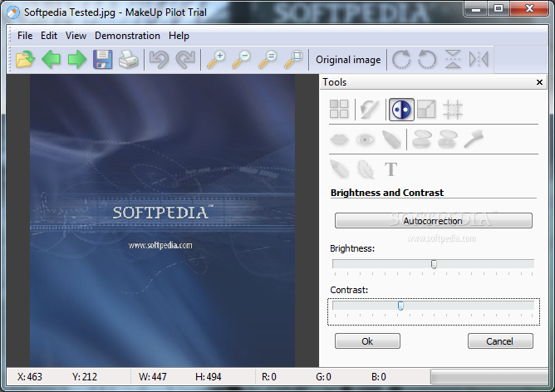Click the Contrast slider handle
Viewport: 555px width, 392px height.
tap(400, 306)
